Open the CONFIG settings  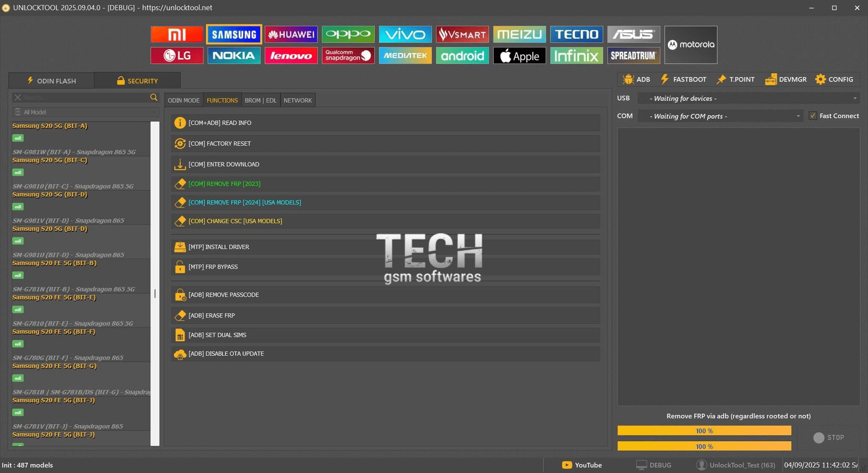click(834, 79)
